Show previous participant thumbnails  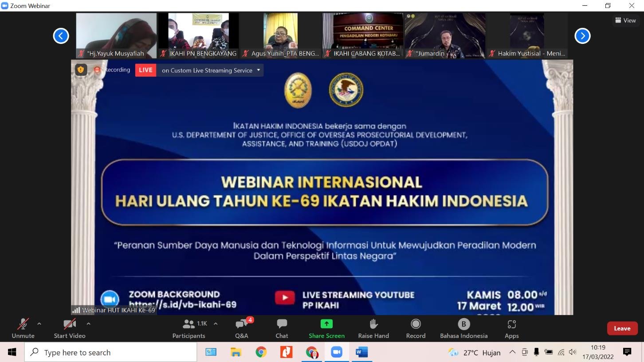(x=61, y=36)
